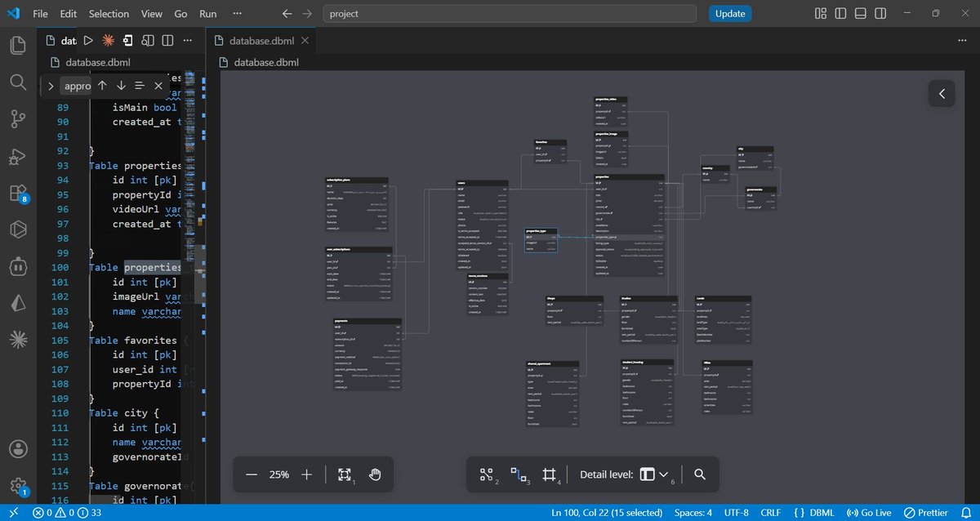Screen dimensions: 980x521
Task: Toggle the primary side bar
Action: [x=840, y=14]
